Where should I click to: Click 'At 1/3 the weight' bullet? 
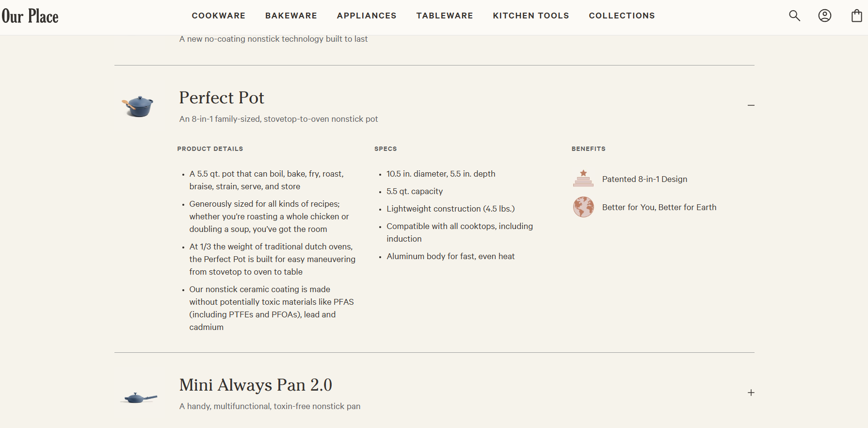273,259
